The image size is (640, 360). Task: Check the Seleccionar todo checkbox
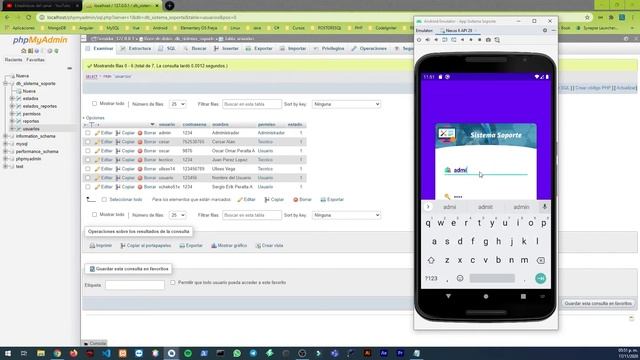pos(104,200)
